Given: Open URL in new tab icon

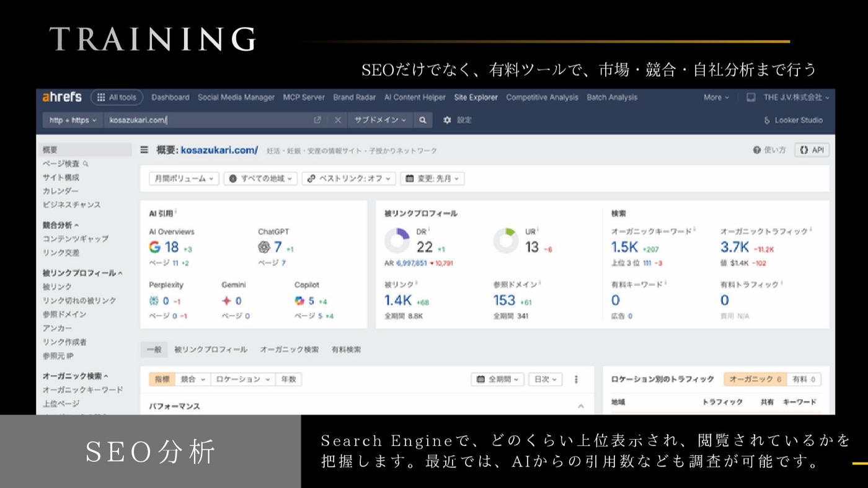Looking at the screenshot, I should pyautogui.click(x=317, y=120).
